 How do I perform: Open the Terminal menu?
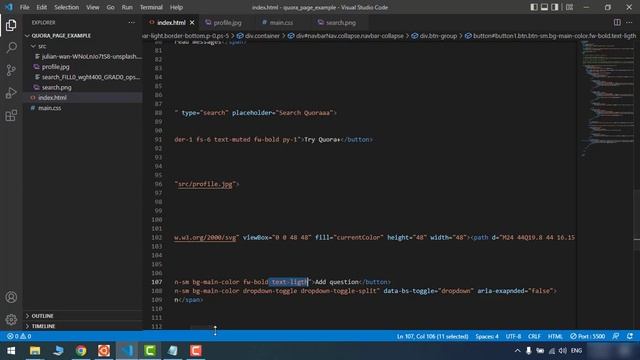(x=151, y=7)
